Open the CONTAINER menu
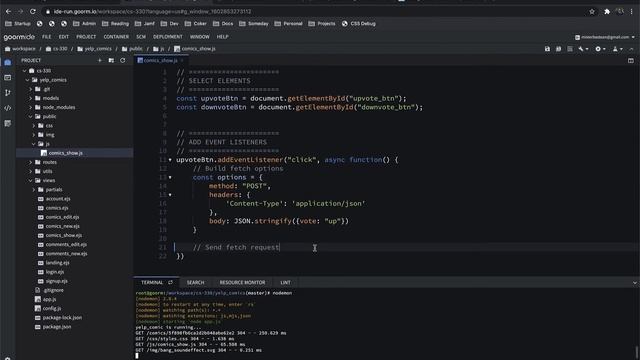This screenshot has height=360, width=640. point(116,37)
